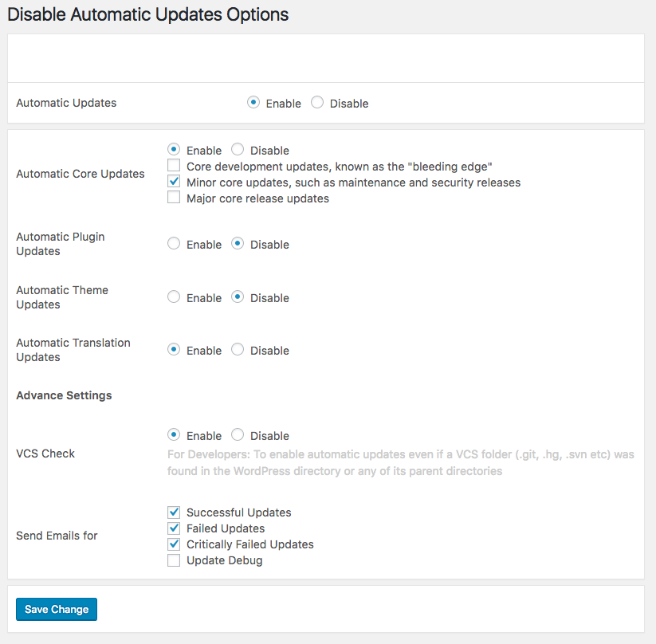Uncheck Failed Updates email checkbox
This screenshot has height=644, width=656.
[174, 528]
